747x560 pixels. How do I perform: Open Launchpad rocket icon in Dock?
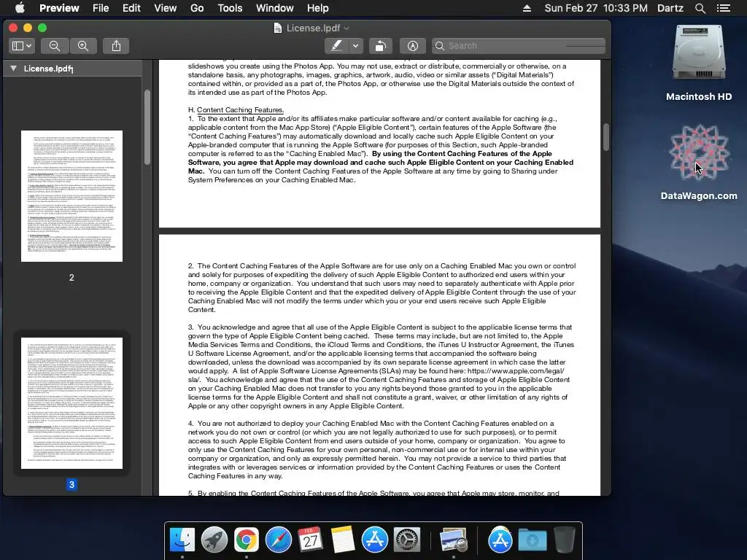tap(214, 540)
